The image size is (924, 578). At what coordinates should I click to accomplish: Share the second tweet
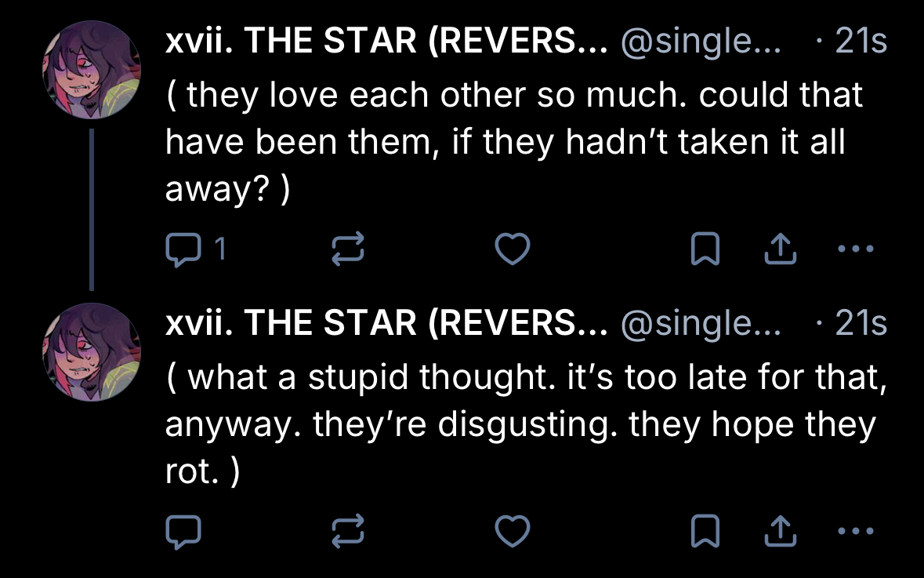(780, 533)
